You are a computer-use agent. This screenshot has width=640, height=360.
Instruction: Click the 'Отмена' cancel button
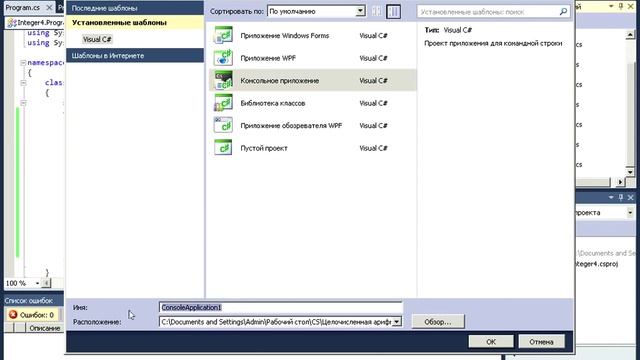[x=541, y=342]
